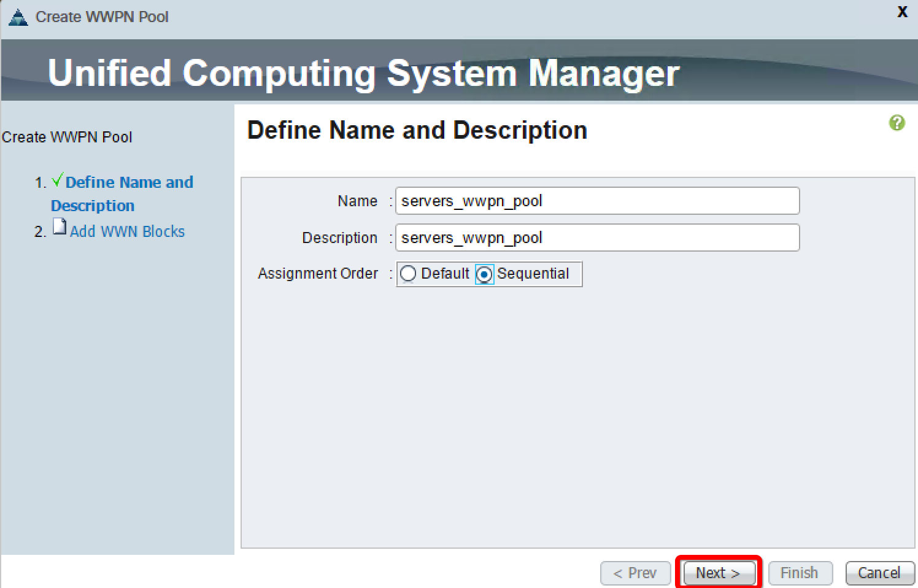Click the green help question mark icon
This screenshot has height=588, width=918.
(897, 123)
